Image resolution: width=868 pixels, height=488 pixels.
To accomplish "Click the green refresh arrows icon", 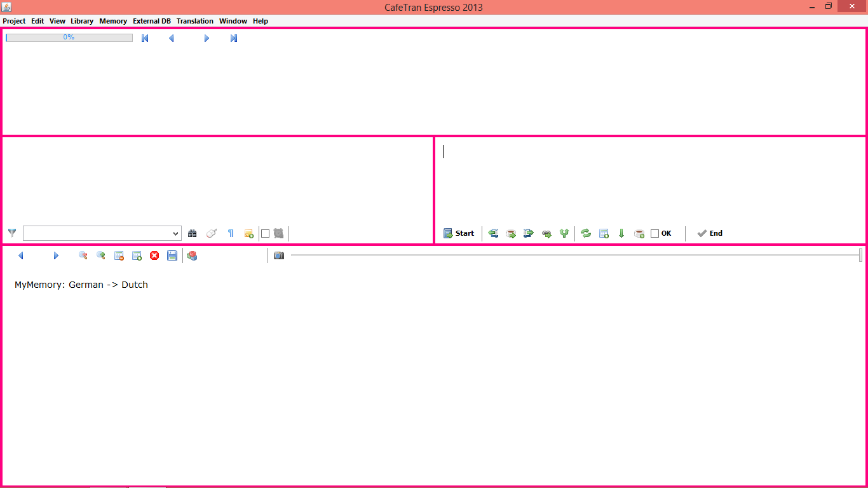I will (586, 233).
